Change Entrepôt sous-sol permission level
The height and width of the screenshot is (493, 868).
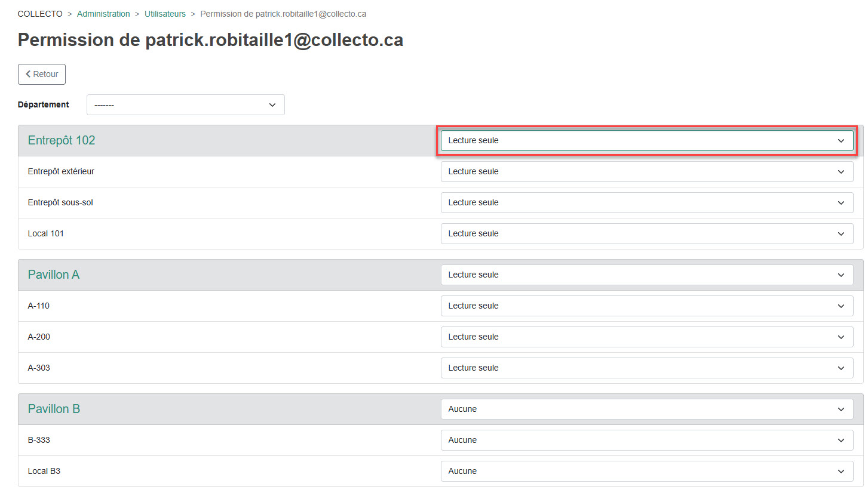(x=646, y=203)
